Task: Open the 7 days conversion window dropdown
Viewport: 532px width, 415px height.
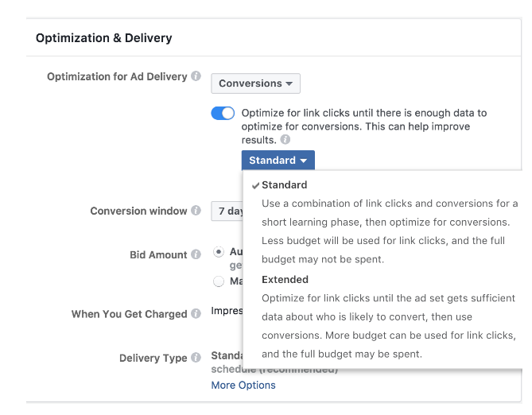Action: [x=227, y=211]
